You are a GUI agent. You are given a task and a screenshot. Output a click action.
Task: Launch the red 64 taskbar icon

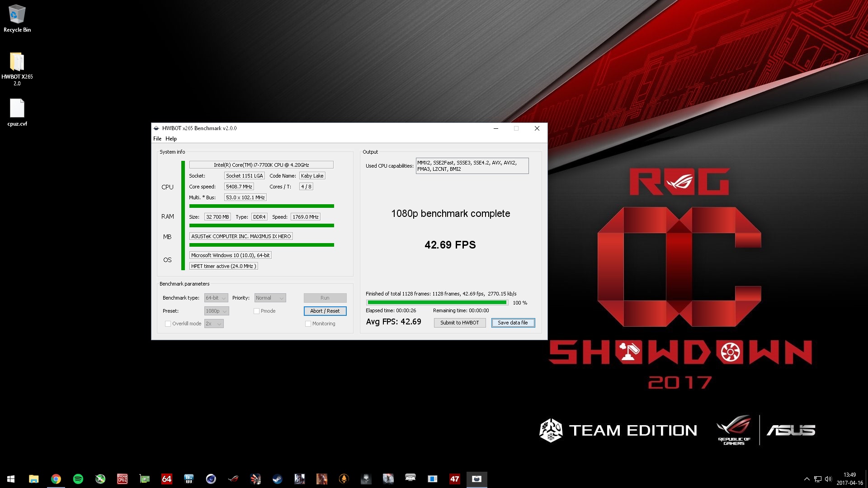point(166,479)
